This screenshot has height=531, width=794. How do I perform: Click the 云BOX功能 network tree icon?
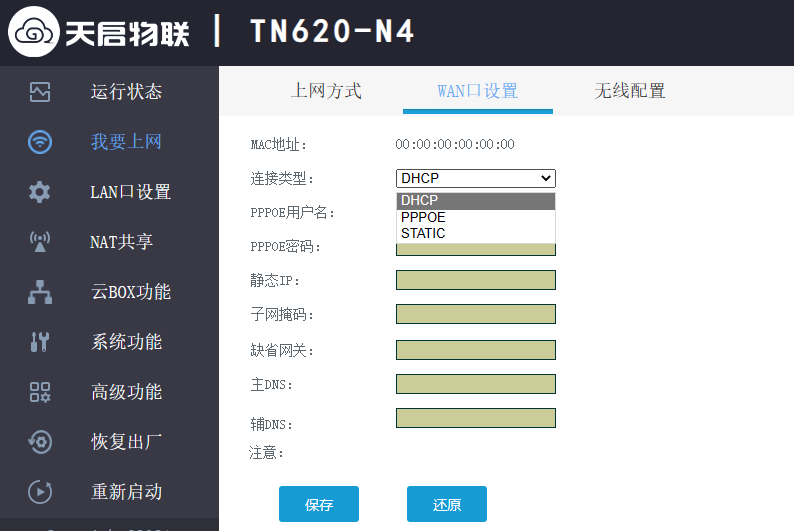39,292
